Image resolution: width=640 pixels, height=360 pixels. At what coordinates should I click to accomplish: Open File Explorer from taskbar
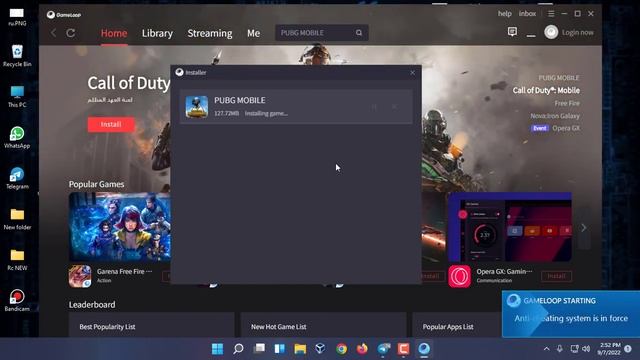point(300,349)
